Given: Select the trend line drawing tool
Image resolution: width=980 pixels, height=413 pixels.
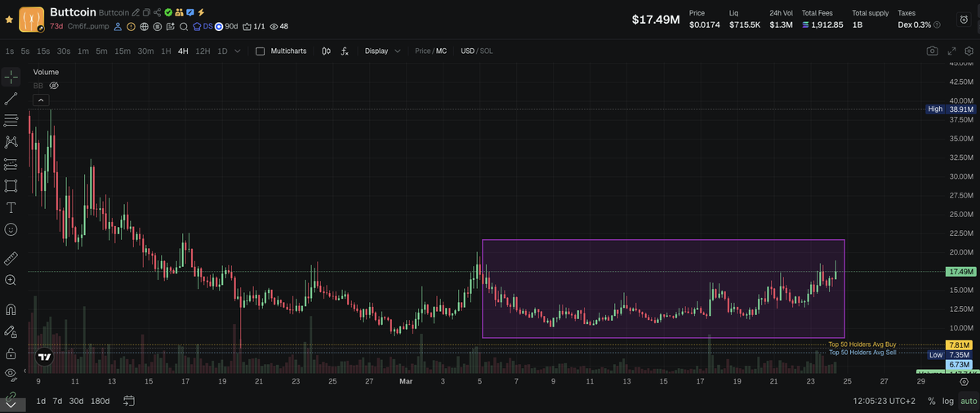Looking at the screenshot, I should coord(11,99).
